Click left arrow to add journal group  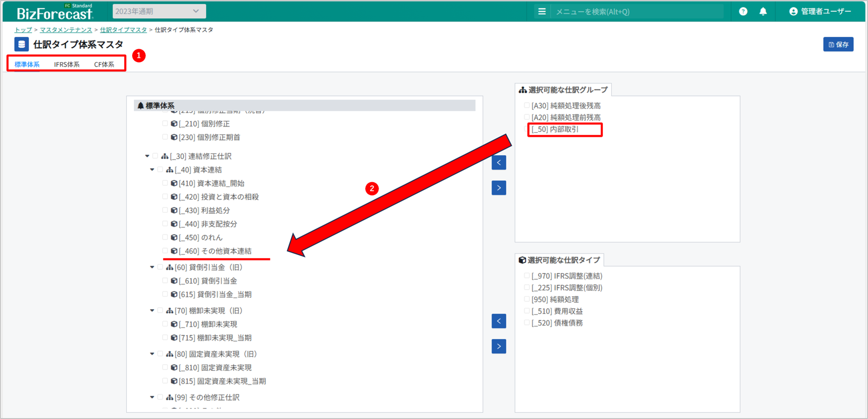pyautogui.click(x=499, y=163)
